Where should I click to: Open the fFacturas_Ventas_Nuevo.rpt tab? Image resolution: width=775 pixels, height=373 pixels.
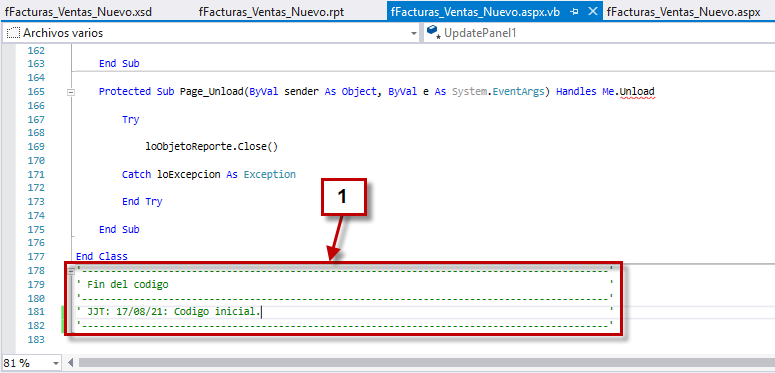[271, 12]
